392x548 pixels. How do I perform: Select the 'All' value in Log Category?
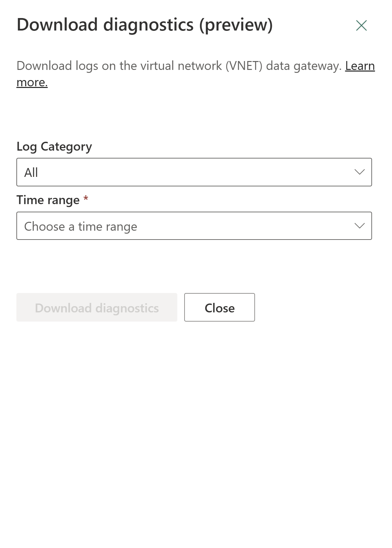[x=31, y=172]
